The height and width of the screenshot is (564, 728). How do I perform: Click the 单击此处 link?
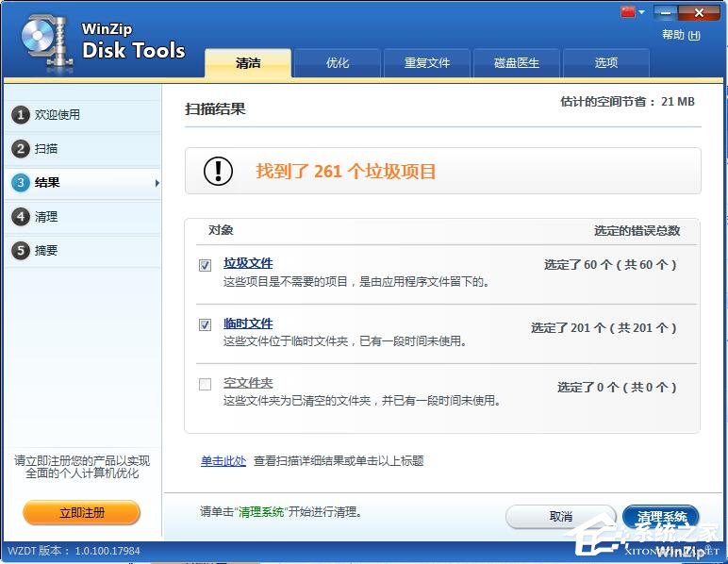(223, 461)
